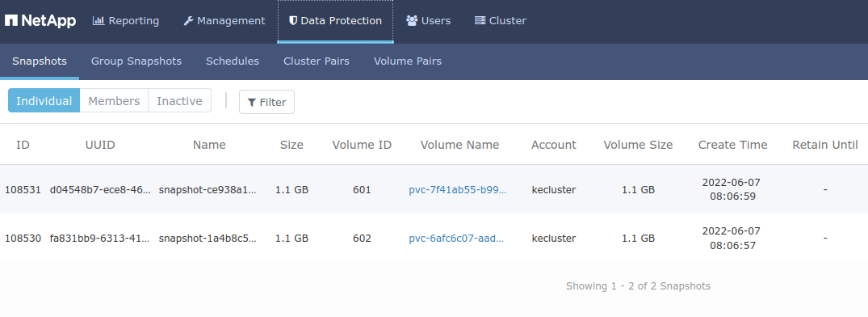Open the Cluster menu
The width and height of the screenshot is (868, 317).
pyautogui.click(x=501, y=20)
